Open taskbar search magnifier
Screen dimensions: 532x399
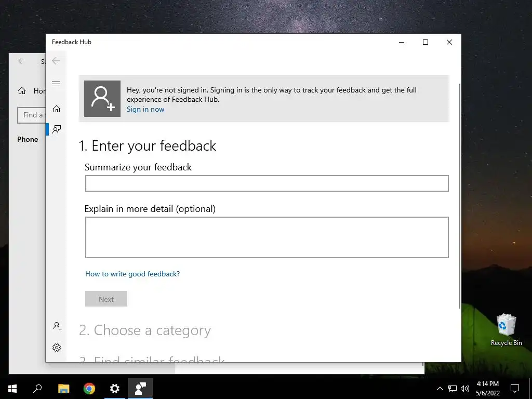37,389
